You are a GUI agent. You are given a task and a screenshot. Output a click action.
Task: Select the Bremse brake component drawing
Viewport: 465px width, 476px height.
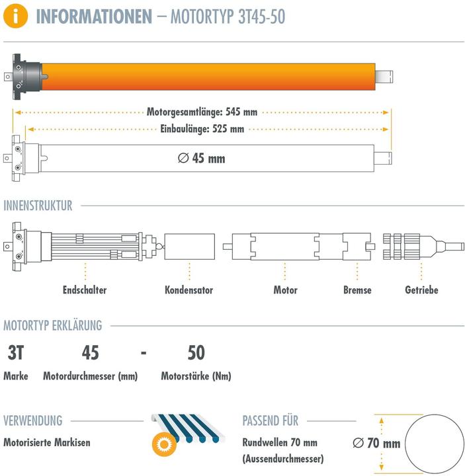coord(359,247)
